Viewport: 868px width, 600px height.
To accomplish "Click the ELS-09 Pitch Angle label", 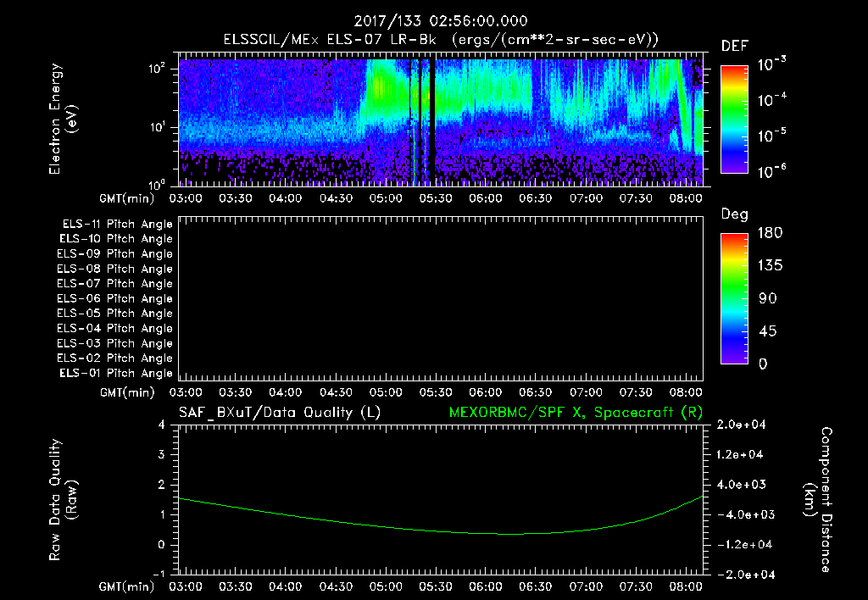I will [115, 254].
